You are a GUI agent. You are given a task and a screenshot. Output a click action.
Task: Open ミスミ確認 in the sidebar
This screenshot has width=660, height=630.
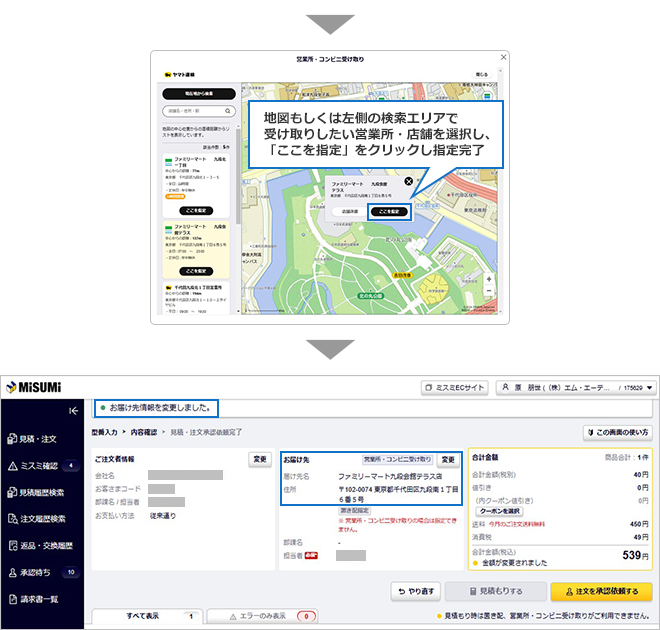coord(42,465)
